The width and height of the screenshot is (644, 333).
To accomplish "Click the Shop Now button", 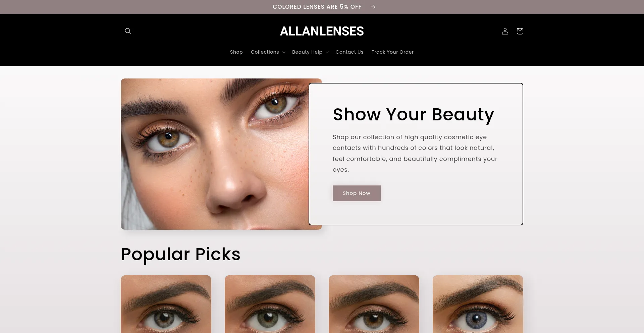I will tap(357, 193).
